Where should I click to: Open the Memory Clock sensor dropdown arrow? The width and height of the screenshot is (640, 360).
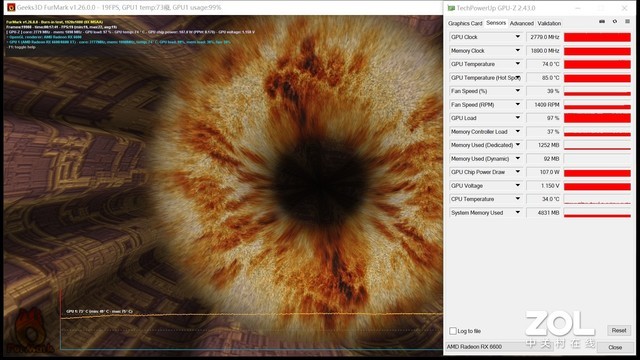[x=518, y=51]
